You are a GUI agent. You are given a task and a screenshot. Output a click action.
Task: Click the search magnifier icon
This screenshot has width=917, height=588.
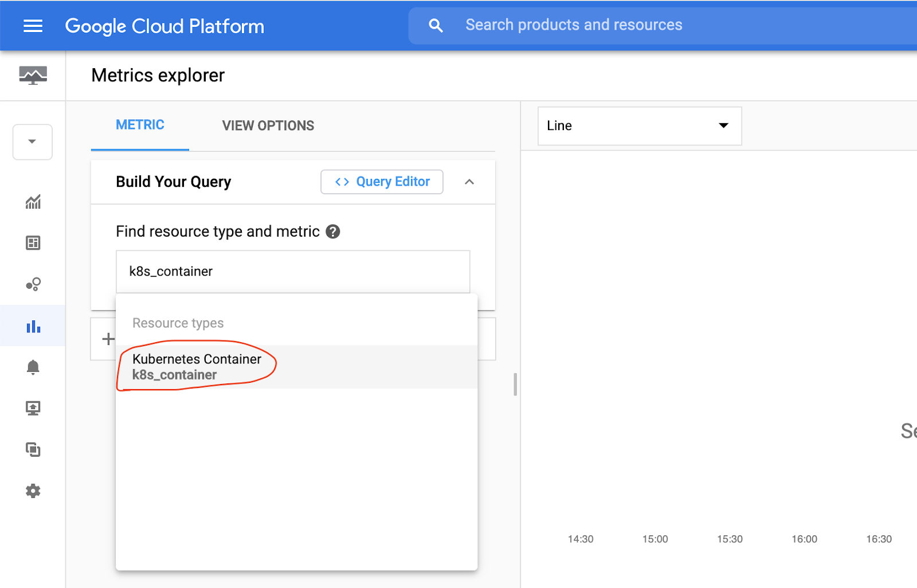(x=436, y=25)
